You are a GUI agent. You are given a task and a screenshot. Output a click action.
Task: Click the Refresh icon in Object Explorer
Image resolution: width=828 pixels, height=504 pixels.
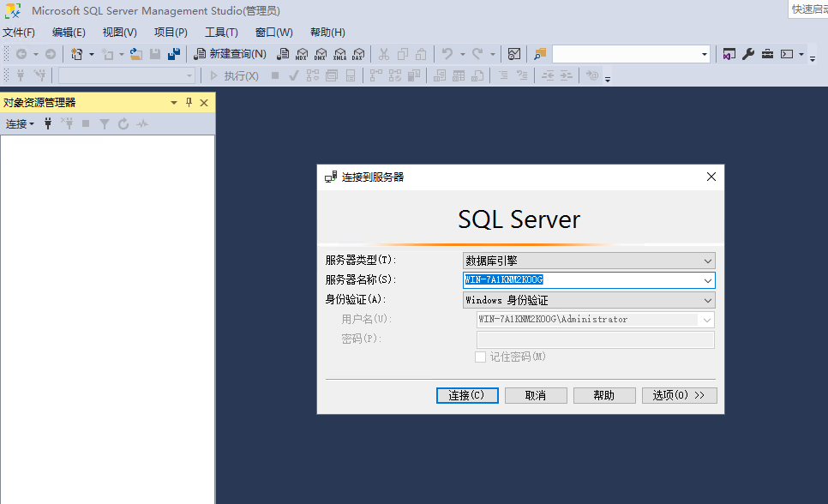click(x=123, y=123)
